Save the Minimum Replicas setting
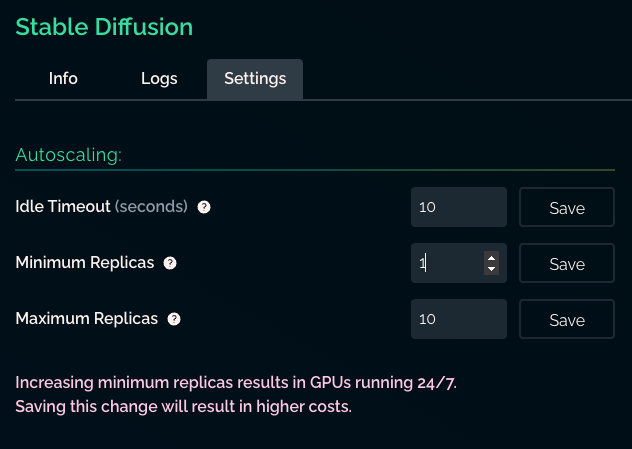632x449 pixels. pyautogui.click(x=567, y=263)
